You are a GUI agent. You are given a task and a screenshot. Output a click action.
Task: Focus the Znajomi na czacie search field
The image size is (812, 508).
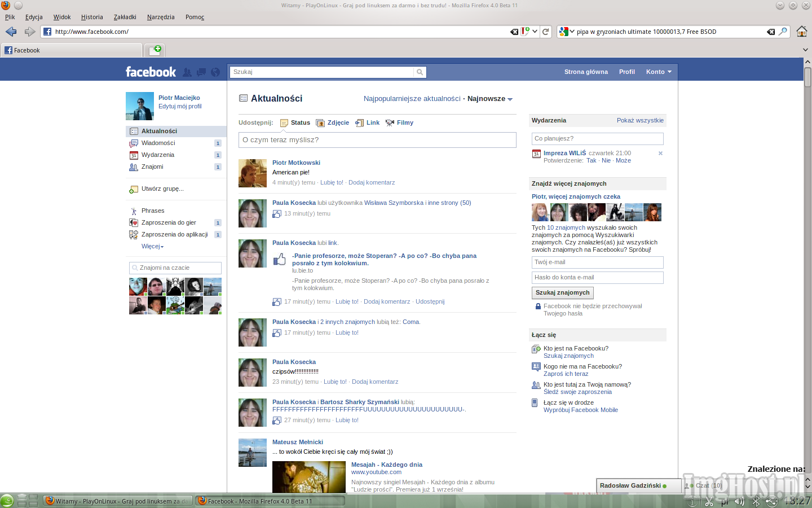175,268
